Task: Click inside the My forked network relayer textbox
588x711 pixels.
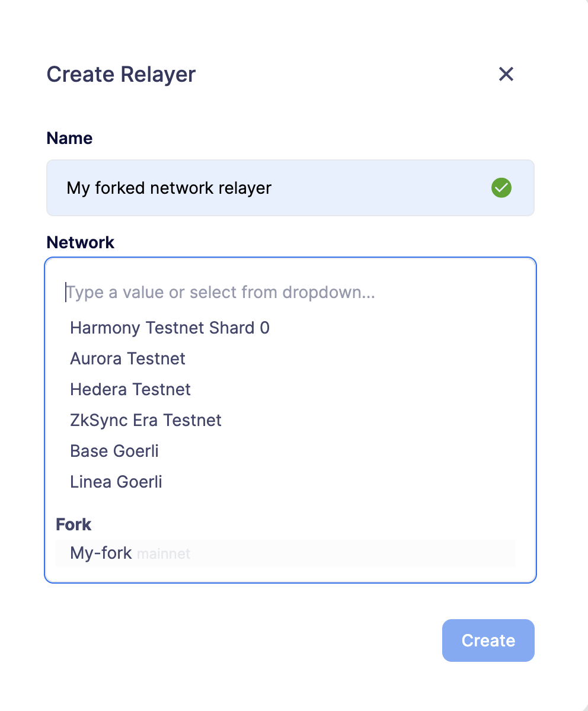Action: pyautogui.click(x=168, y=188)
